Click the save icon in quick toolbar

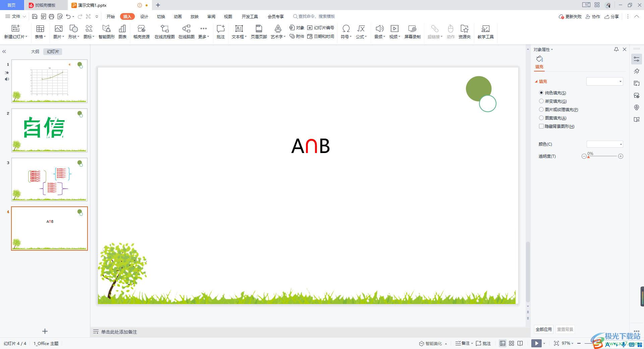35,16
